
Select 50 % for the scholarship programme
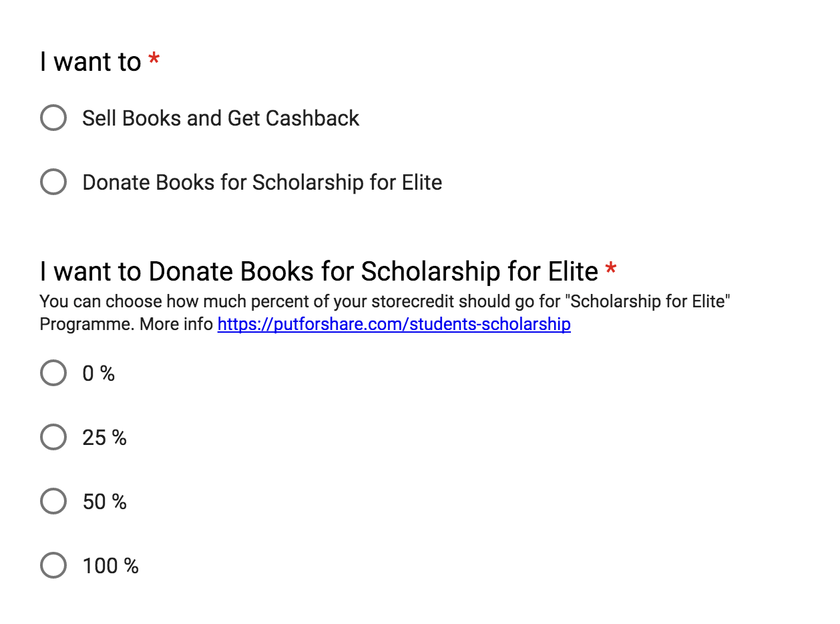53,501
